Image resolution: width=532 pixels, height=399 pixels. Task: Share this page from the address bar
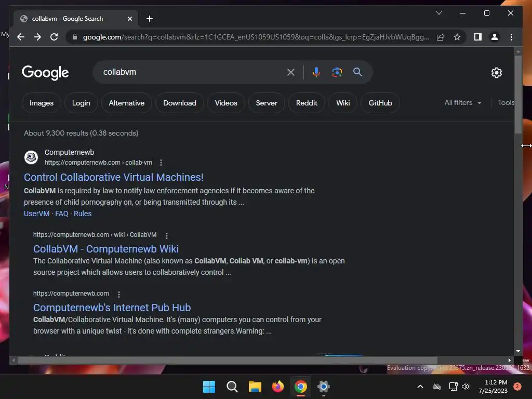coord(441,37)
